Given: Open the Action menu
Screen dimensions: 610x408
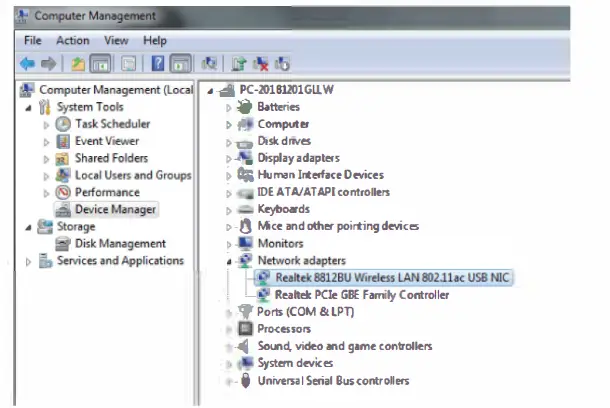Looking at the screenshot, I should click(x=73, y=40).
